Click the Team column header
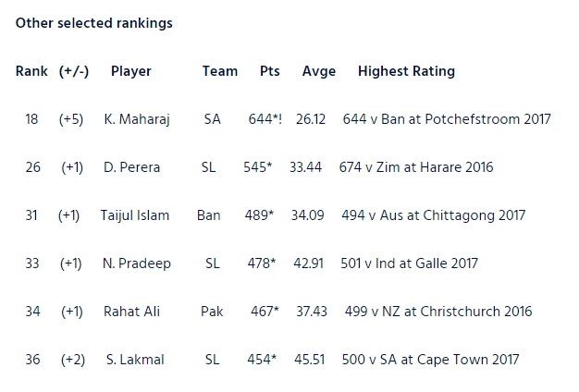 click(220, 71)
